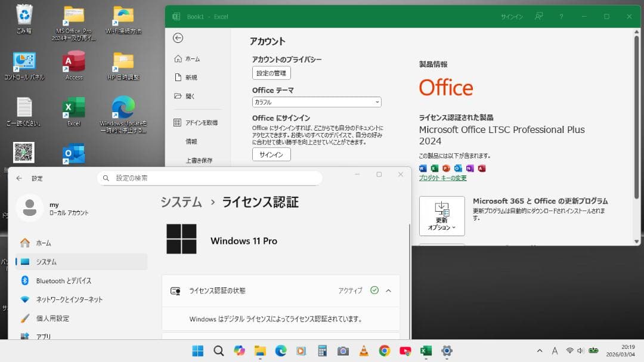The image size is (644, 362).
Task: Open Excel help question mark
Action: pos(562,17)
